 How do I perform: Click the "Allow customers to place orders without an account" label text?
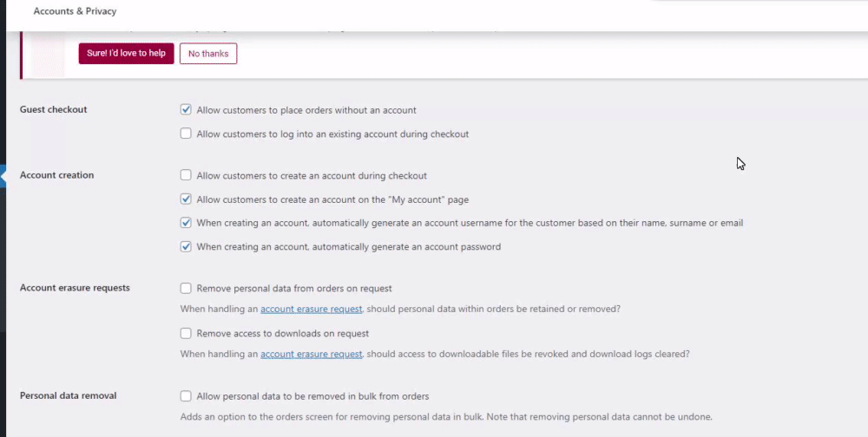[306, 110]
